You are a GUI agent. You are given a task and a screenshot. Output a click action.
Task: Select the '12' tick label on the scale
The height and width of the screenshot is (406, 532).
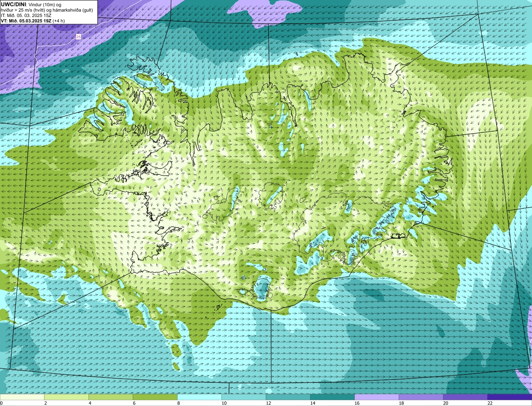(268, 403)
